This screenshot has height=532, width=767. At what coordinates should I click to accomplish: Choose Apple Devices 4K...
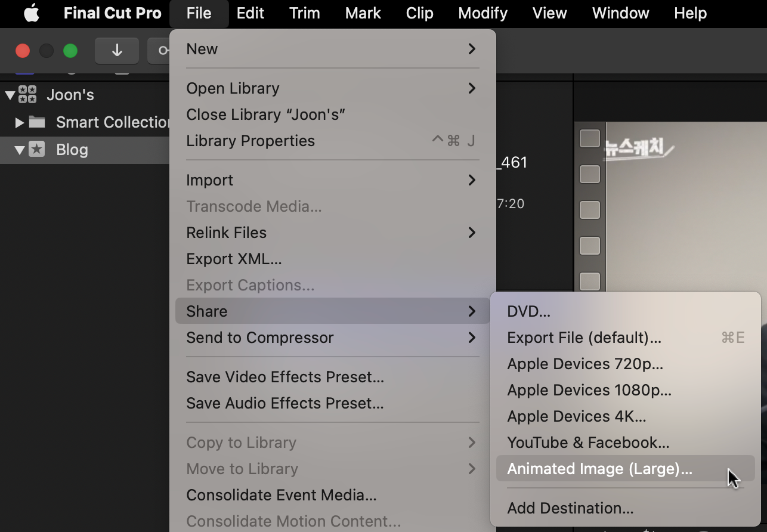click(626, 416)
